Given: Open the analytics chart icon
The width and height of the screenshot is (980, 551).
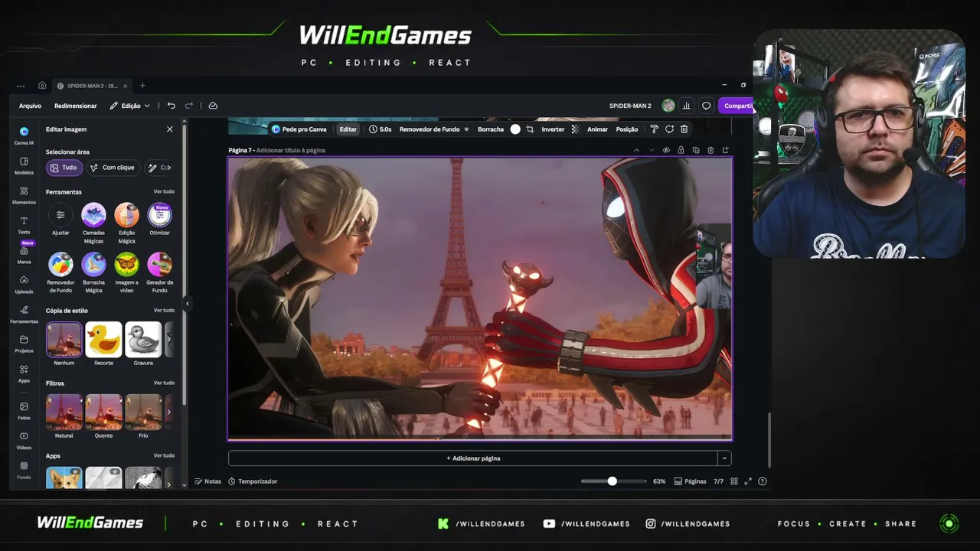Looking at the screenshot, I should click(x=687, y=106).
